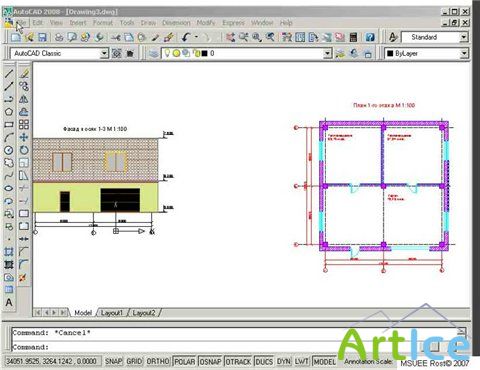The width and height of the screenshot is (480, 370).
Task: Click the Make Object's Layer Current button
Action: [x=340, y=53]
